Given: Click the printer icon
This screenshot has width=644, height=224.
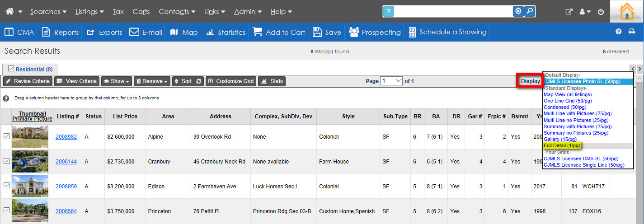Looking at the screenshot, I should point(632,32).
